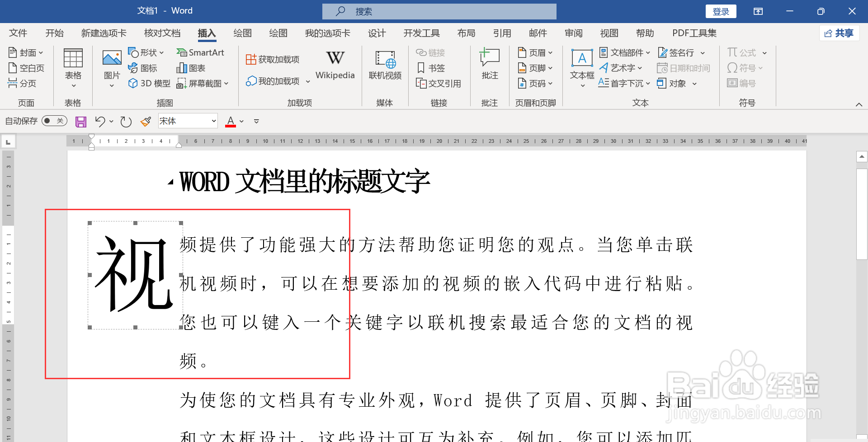
Task: Switch to the Home (开始) tab
Action: pyautogui.click(x=55, y=33)
